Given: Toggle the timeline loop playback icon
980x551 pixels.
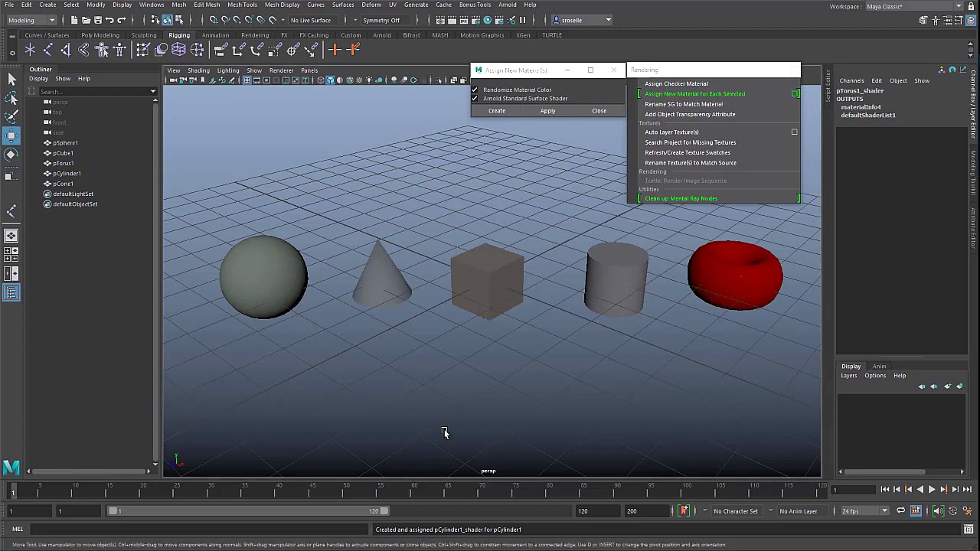Looking at the screenshot, I should point(901,511).
